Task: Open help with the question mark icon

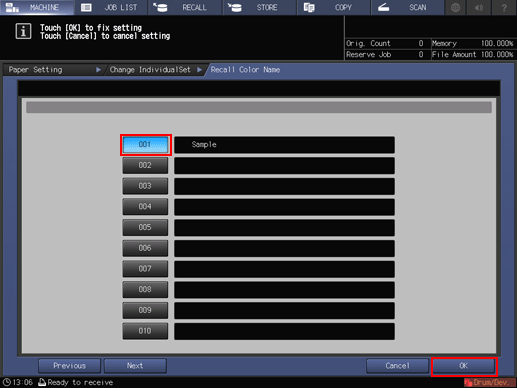Action: (504, 7)
